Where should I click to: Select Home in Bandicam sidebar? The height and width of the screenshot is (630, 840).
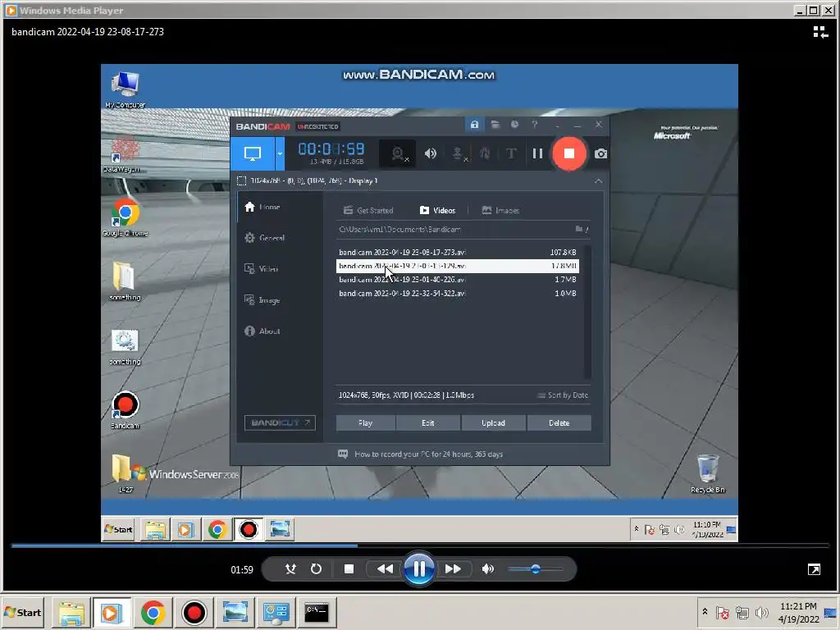[x=262, y=207]
